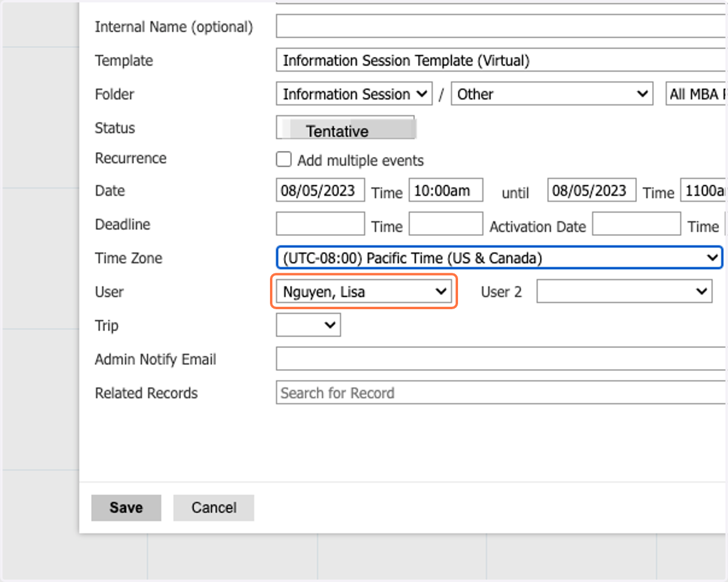Click the Template field showing Information Session Template

pos(502,61)
